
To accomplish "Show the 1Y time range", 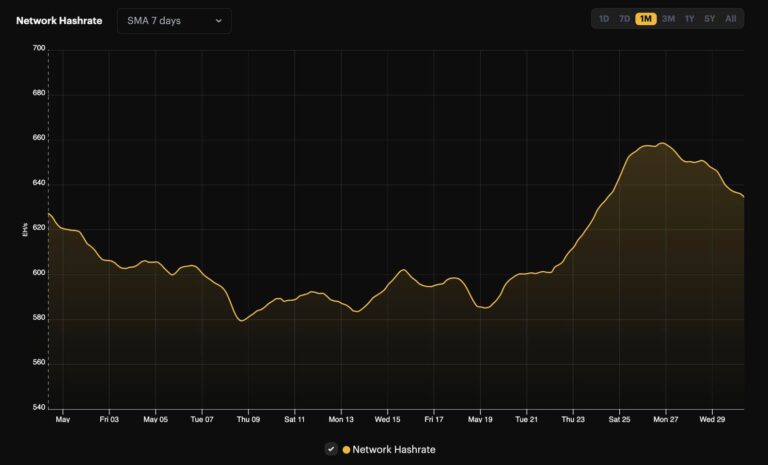I will (689, 19).
